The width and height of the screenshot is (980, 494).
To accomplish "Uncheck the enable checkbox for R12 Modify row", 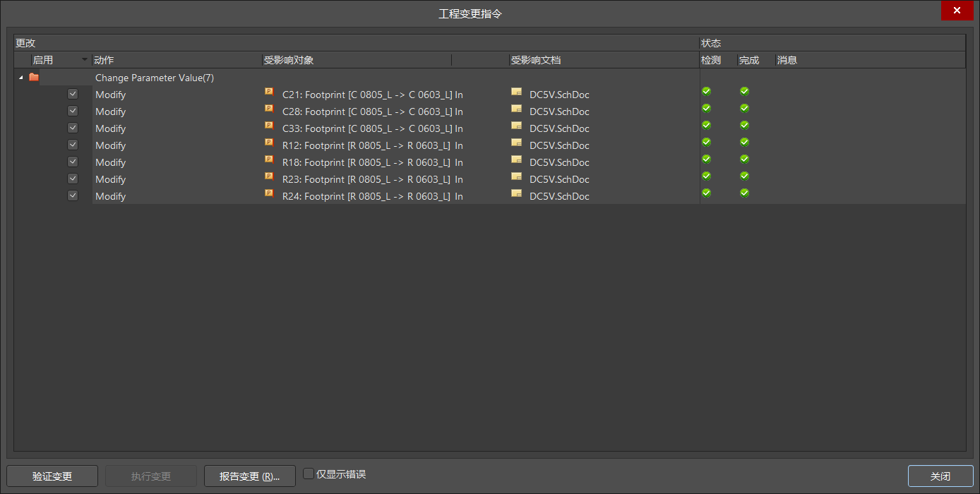I will click(72, 145).
